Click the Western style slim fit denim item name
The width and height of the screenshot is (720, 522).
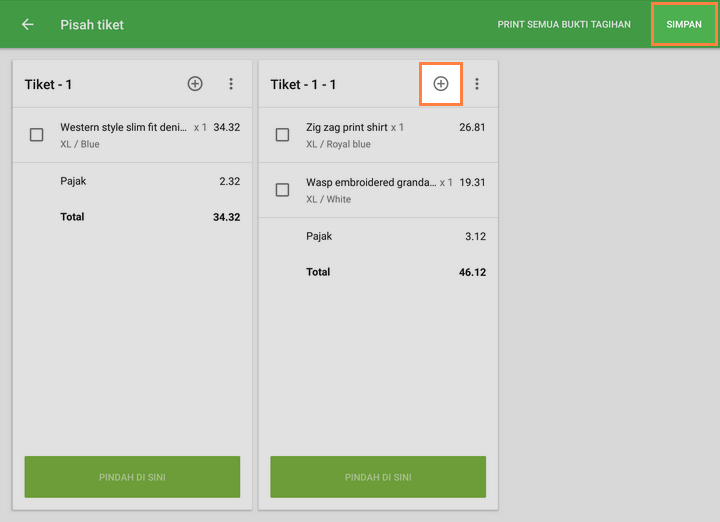coord(123,127)
